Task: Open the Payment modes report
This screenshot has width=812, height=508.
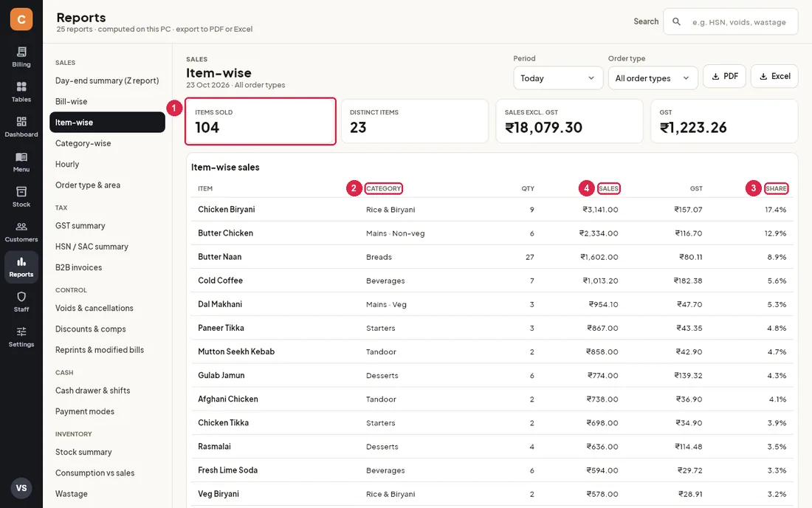Action: click(x=107, y=411)
